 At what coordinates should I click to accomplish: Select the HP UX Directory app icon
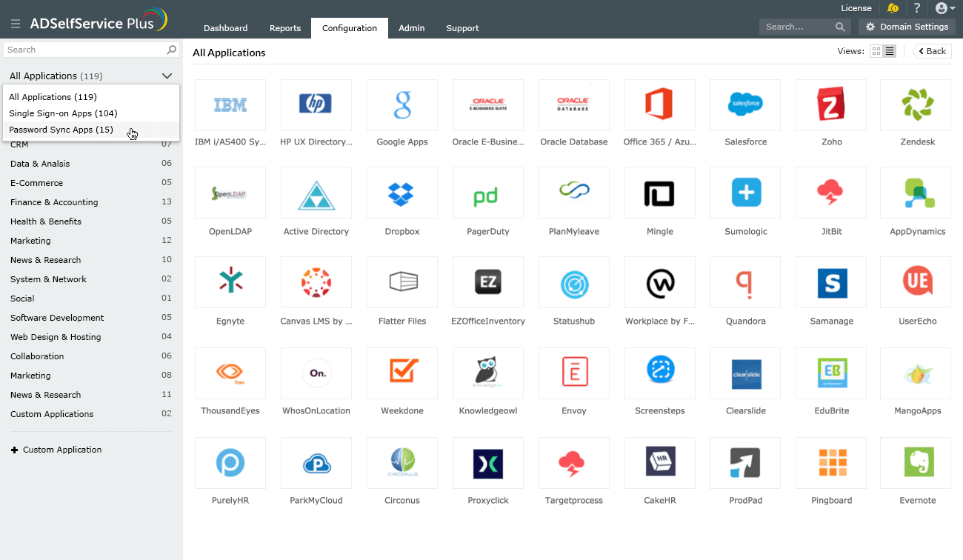(x=316, y=105)
